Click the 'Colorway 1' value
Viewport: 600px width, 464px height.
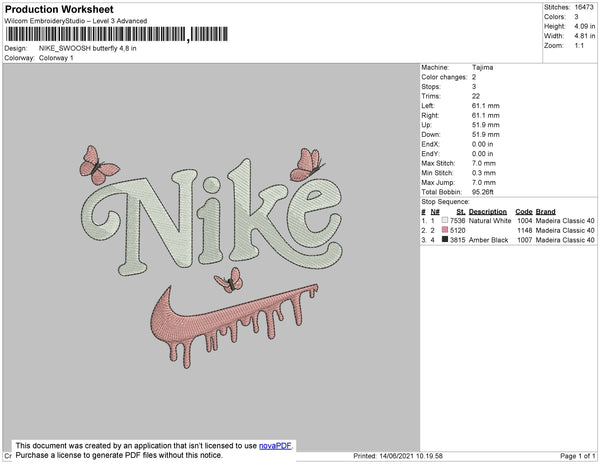pos(56,58)
